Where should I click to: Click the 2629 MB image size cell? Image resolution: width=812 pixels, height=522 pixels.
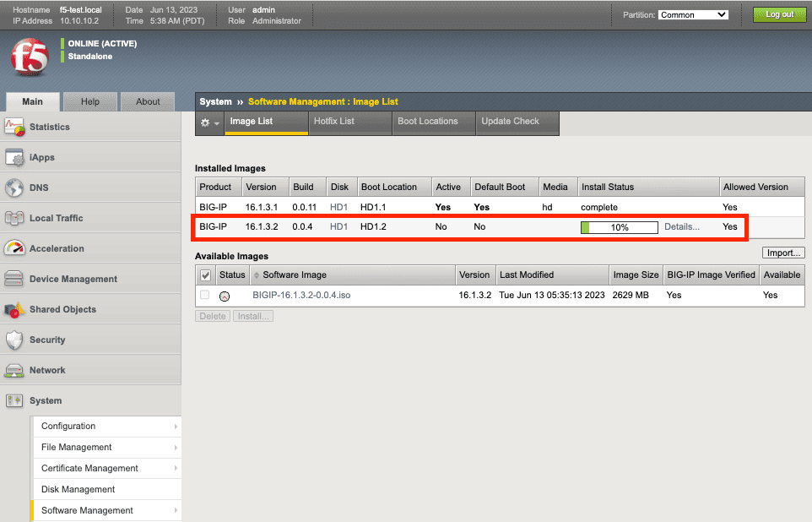point(631,295)
